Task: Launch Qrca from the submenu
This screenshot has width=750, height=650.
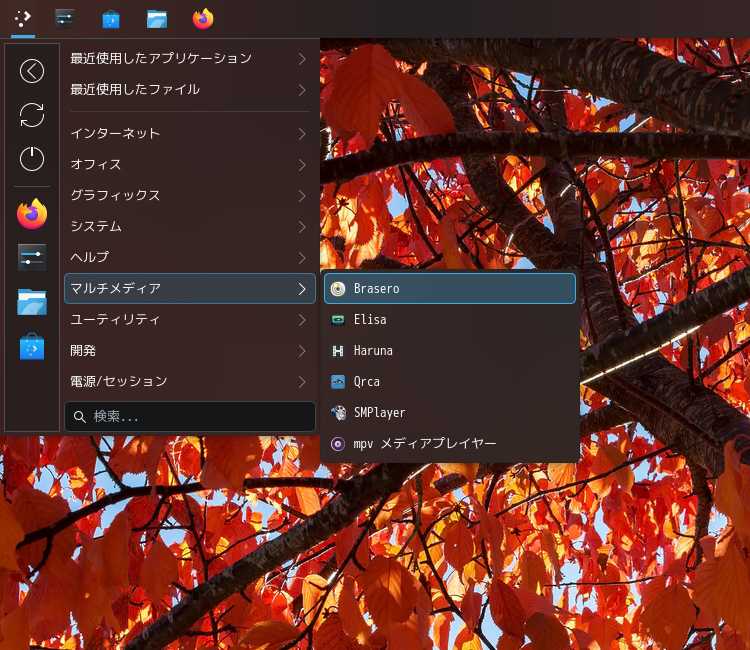Action: [x=450, y=382]
